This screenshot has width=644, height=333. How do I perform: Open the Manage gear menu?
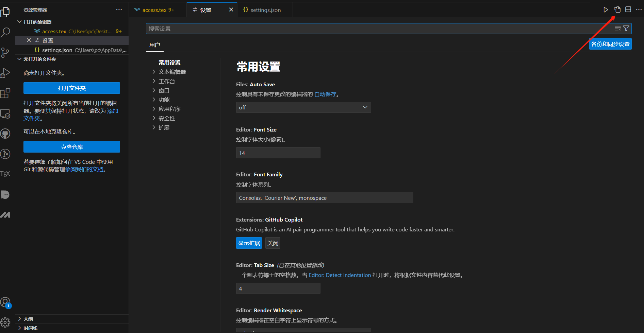[x=5, y=322]
